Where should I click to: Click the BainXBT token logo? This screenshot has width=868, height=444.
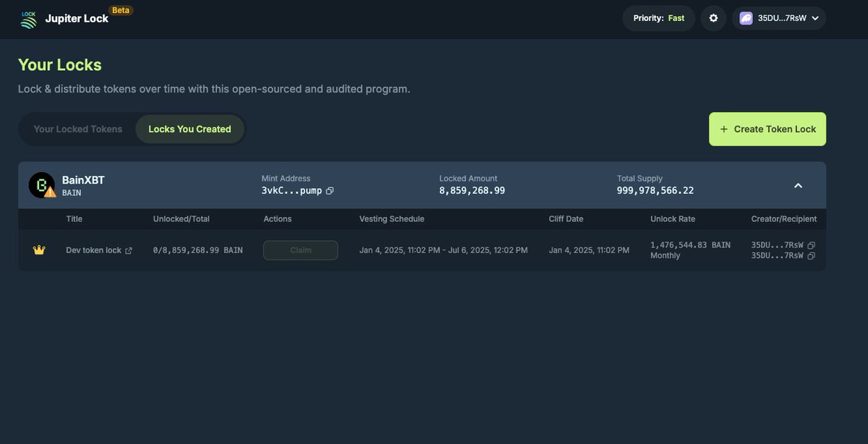tap(42, 185)
